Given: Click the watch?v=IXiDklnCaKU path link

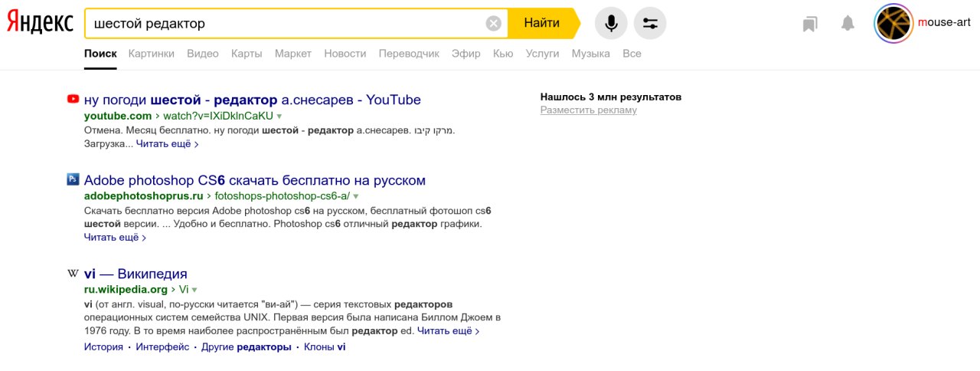Looking at the screenshot, I should coord(218,117).
